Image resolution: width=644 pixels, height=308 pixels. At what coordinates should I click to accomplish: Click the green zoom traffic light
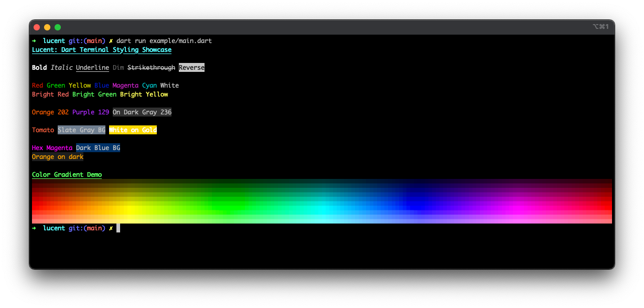pos(57,27)
